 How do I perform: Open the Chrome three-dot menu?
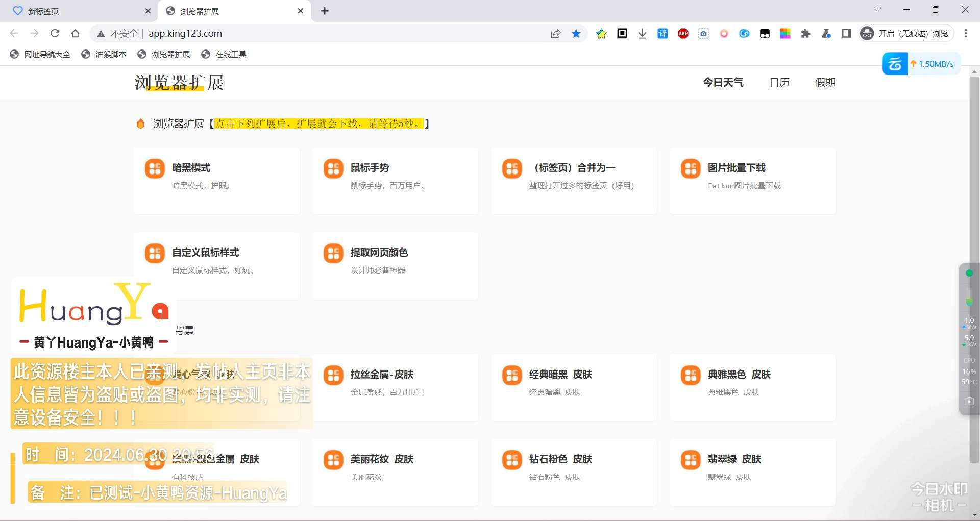tap(966, 34)
